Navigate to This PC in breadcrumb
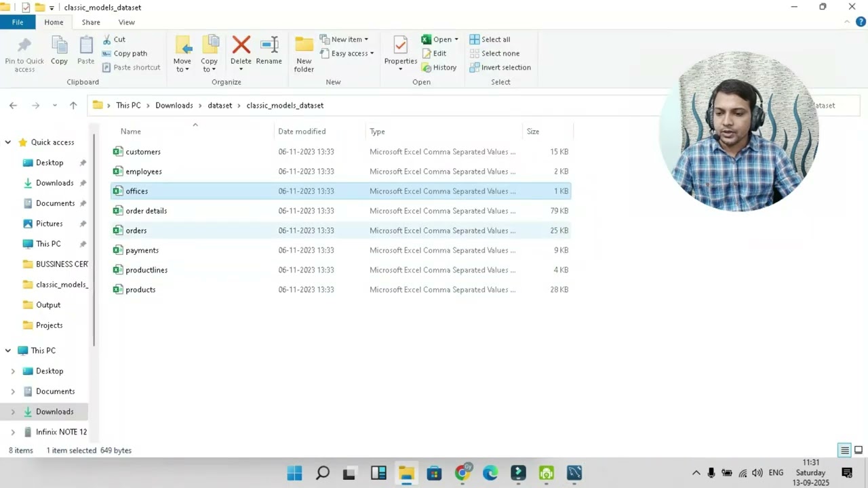 [128, 105]
